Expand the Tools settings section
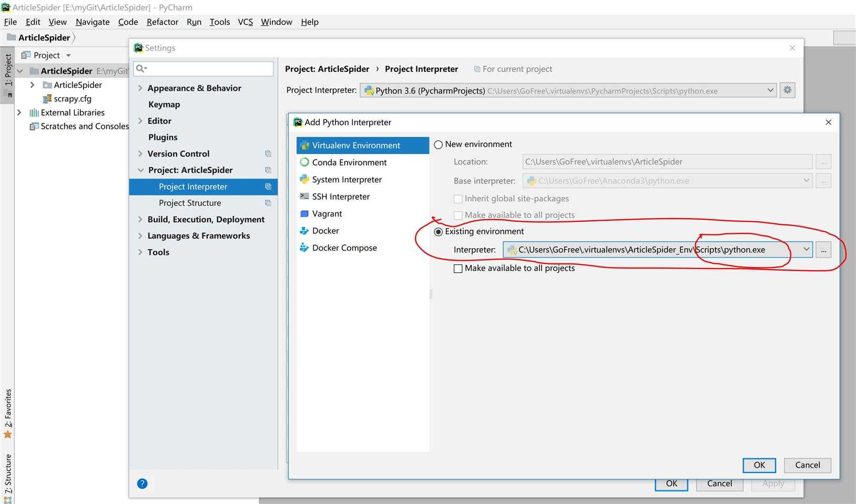856x504 pixels. pyautogui.click(x=140, y=252)
